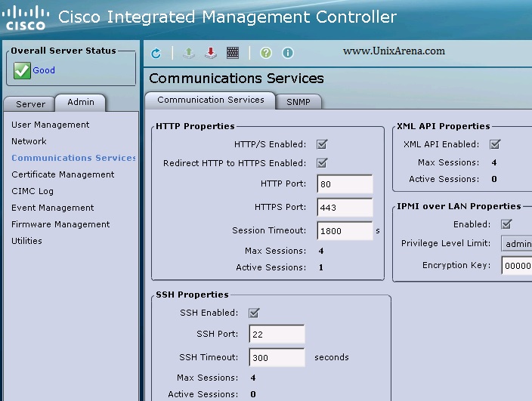Click the SSH Timeout field
The width and height of the screenshot is (532, 401).
click(277, 358)
